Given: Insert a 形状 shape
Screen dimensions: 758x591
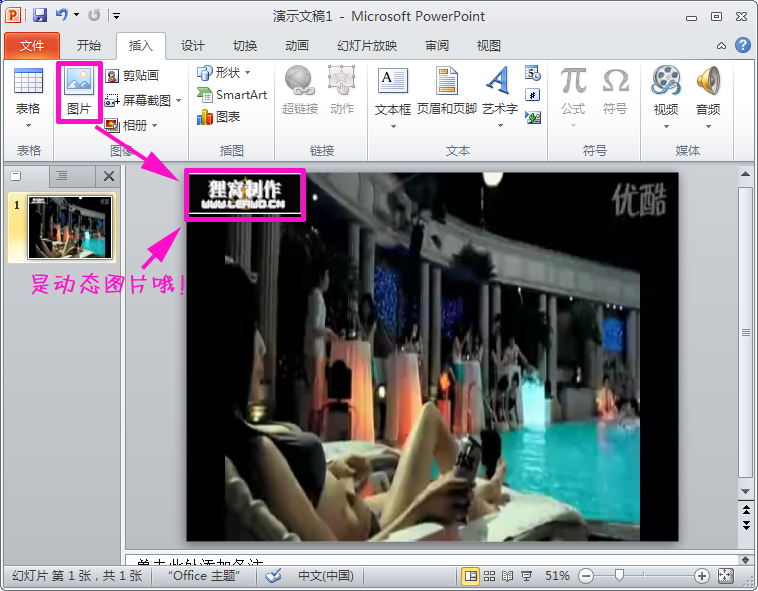Looking at the screenshot, I should [x=219, y=72].
